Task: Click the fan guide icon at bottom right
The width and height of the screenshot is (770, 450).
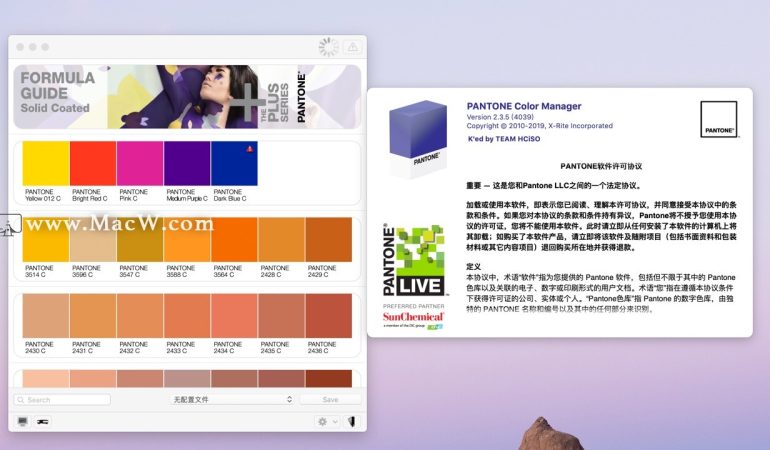Action: 352,422
